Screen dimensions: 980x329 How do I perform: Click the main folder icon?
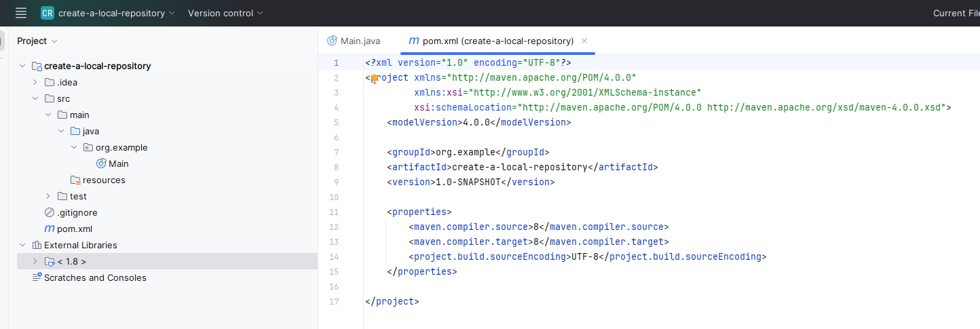[x=62, y=115]
